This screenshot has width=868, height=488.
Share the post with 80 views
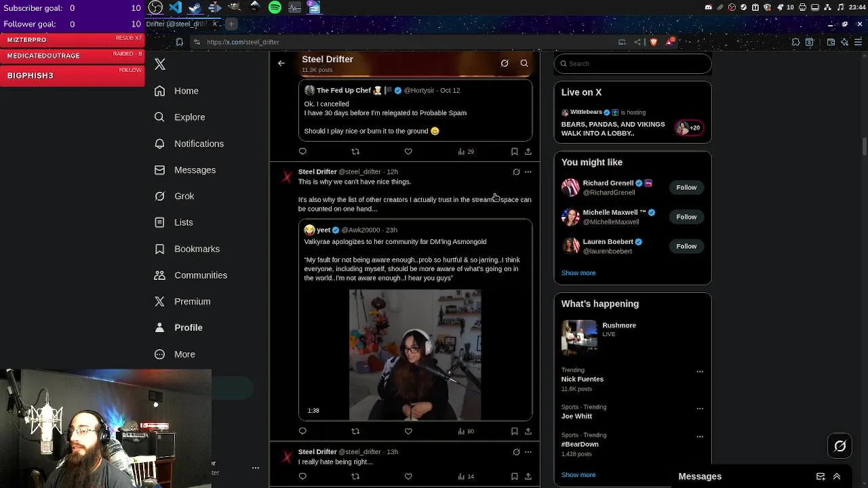(528, 431)
